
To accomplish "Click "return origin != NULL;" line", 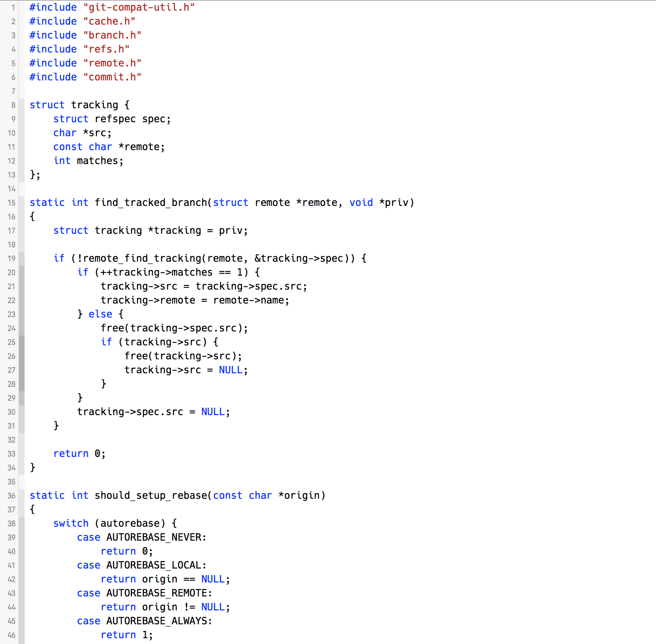I will click(x=165, y=607).
